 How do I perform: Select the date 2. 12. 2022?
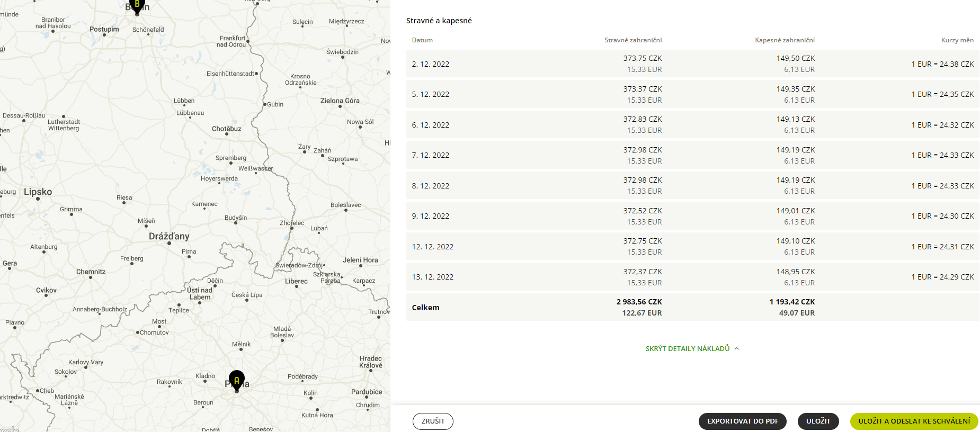coord(431,64)
